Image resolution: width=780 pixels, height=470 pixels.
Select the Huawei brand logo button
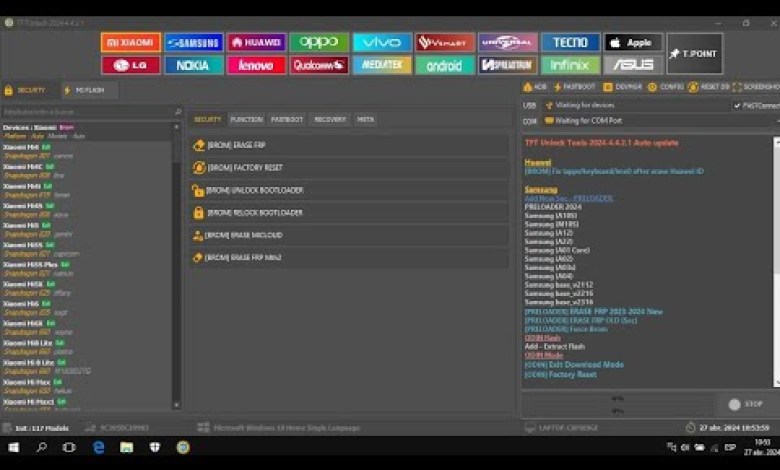pos(257,43)
